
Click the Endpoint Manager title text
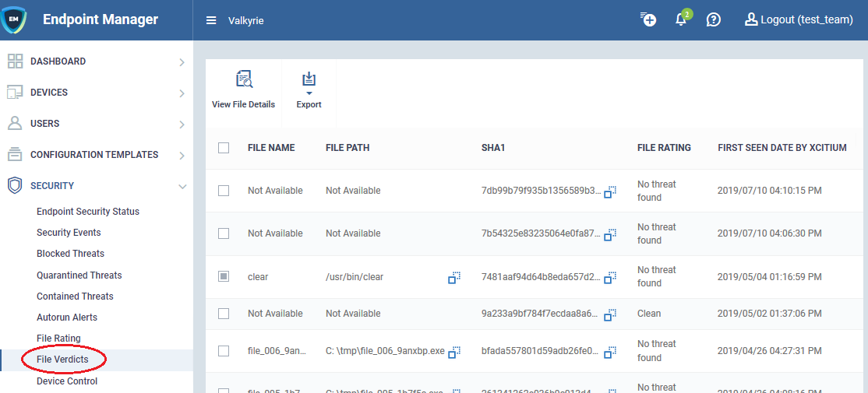(101, 19)
